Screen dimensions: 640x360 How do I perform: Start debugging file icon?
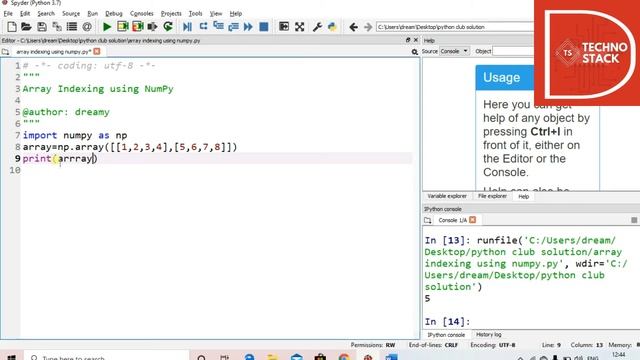click(x=187, y=27)
